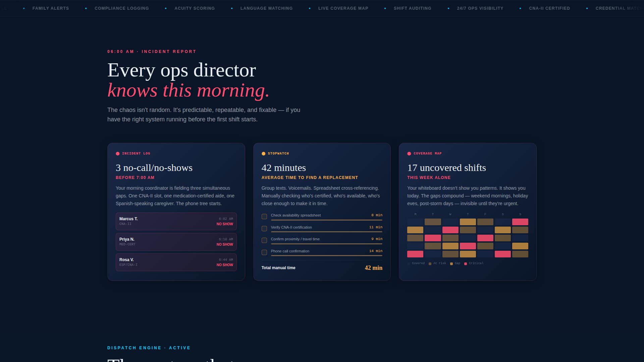Click the pink critical cell in coverage map's top row

point(520,222)
